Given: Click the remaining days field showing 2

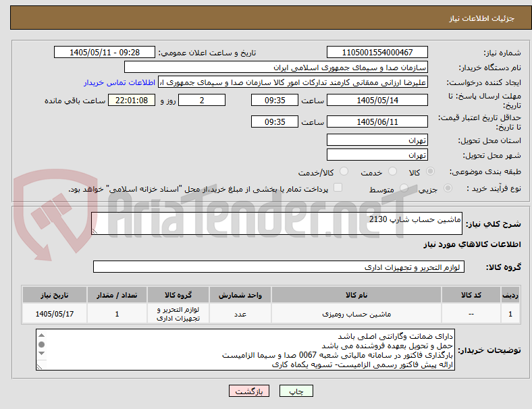Looking at the screenshot, I should [202, 101].
